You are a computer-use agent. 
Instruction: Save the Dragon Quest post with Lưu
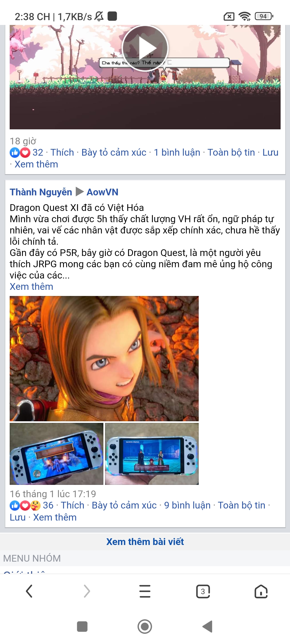[18, 517]
